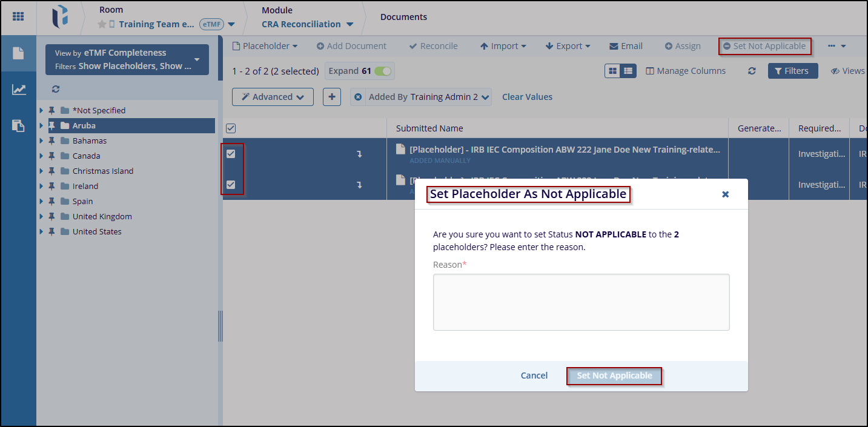Screen dimensions: 868x427
Task: Click the plus add filter button
Action: click(331, 97)
